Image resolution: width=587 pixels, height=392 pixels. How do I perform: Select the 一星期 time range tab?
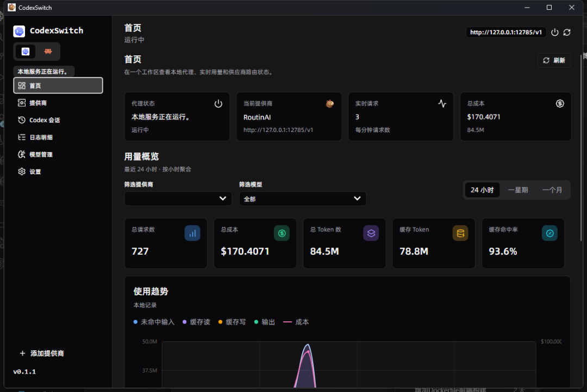518,190
